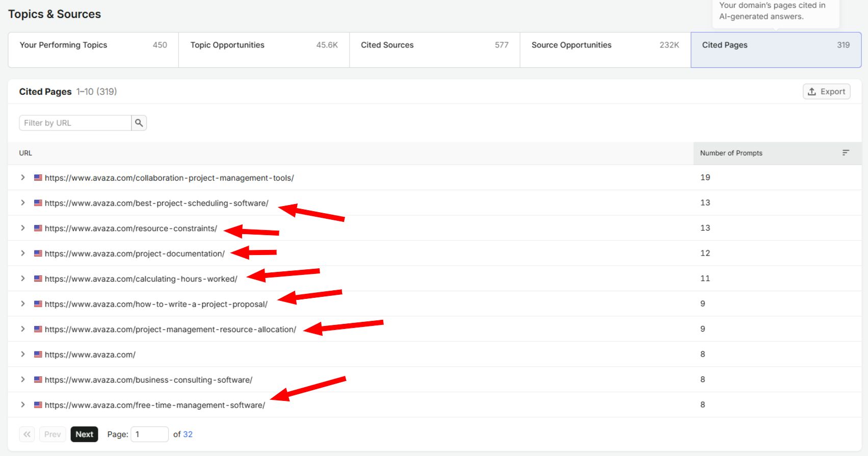868x456 pixels.
Task: Open the best-project-scheduling-software URL link
Action: pos(156,203)
